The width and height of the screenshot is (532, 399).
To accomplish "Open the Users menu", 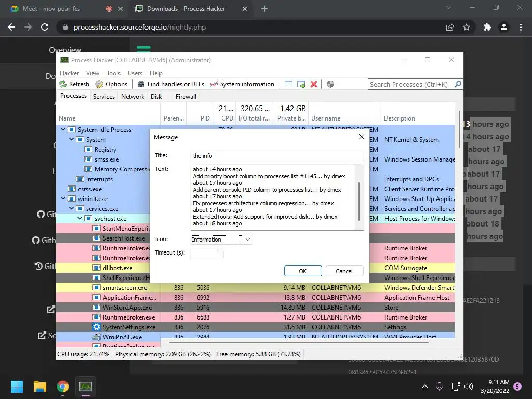I will click(135, 73).
